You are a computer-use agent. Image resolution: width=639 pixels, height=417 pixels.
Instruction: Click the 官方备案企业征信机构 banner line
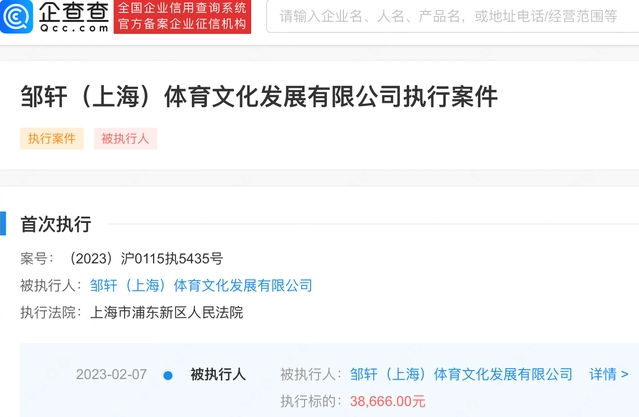pos(182,24)
